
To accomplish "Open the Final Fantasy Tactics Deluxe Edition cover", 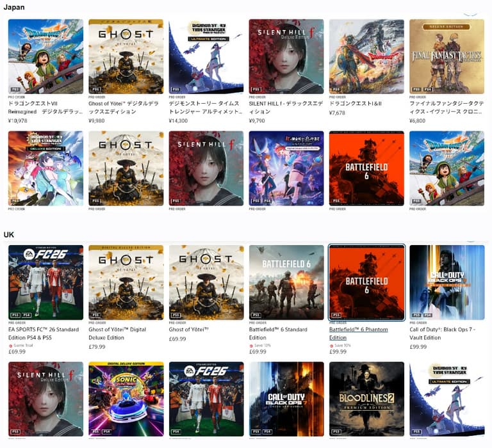I will point(447,56).
